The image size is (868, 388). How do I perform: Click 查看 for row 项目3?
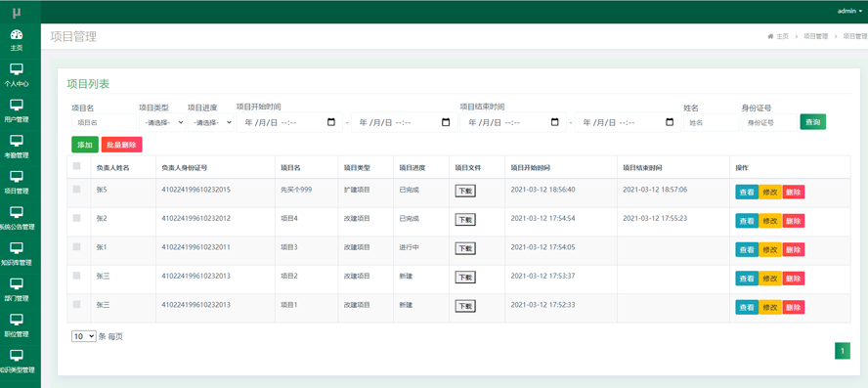pos(747,249)
